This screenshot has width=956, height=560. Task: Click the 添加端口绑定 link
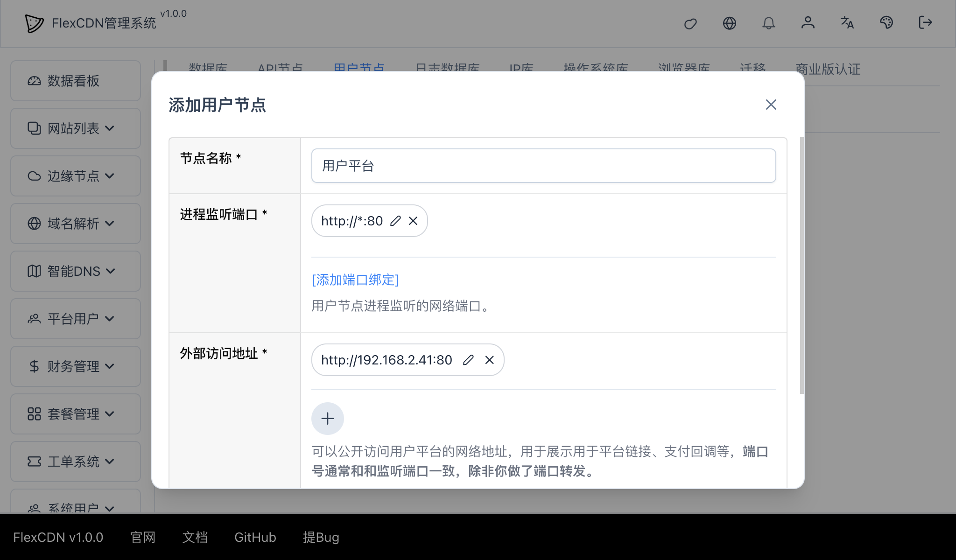[355, 280]
